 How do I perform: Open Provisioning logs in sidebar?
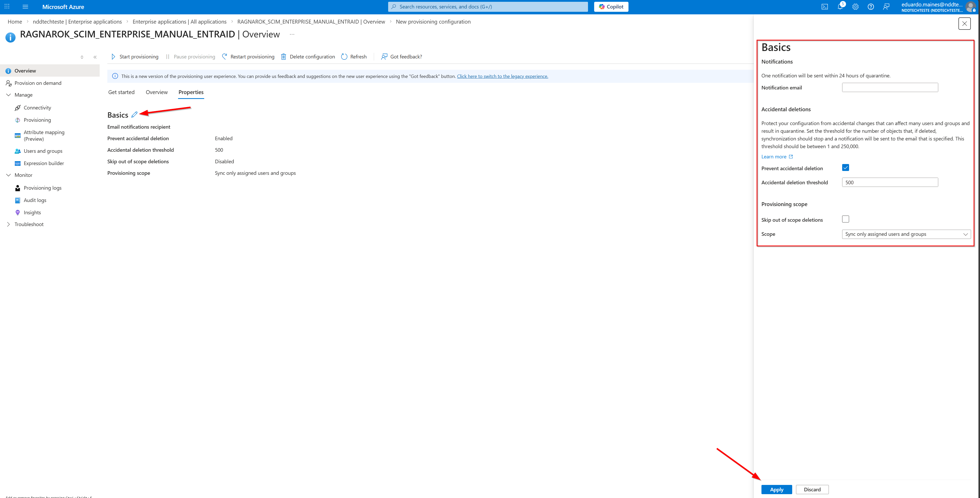pyautogui.click(x=43, y=188)
